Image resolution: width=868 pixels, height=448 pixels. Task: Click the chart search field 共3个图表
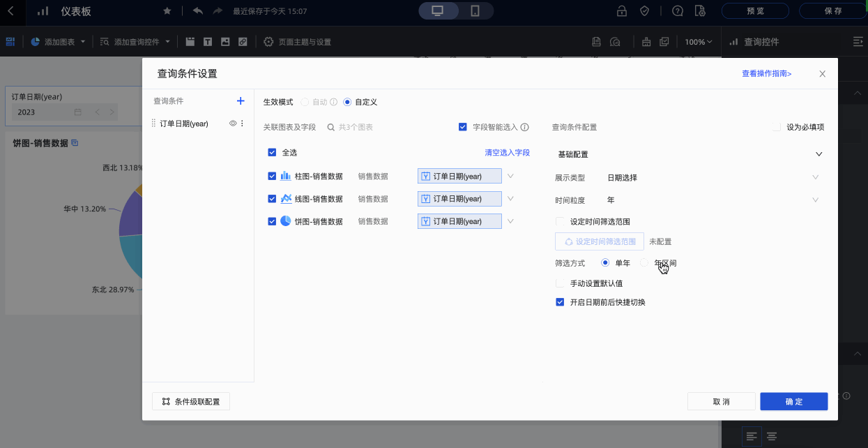tap(376, 127)
